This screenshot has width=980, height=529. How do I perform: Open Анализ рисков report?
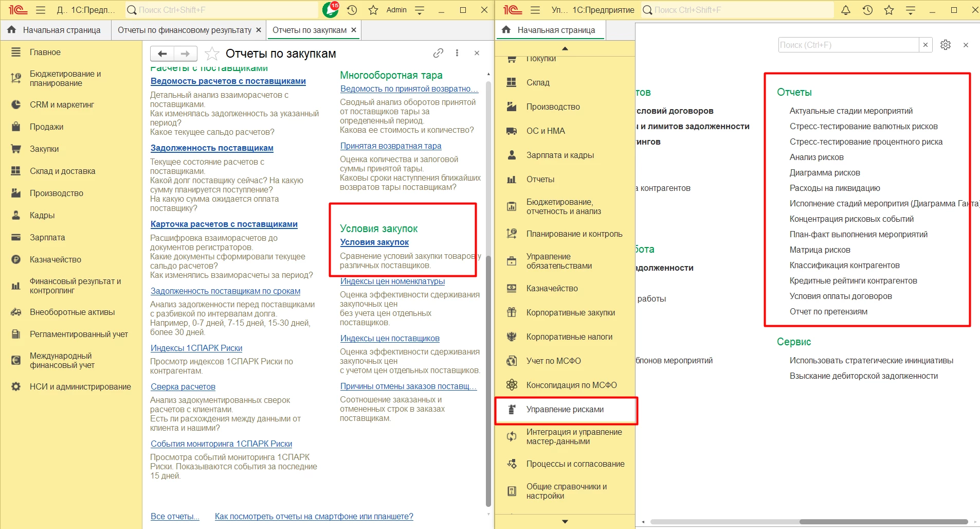tap(816, 157)
